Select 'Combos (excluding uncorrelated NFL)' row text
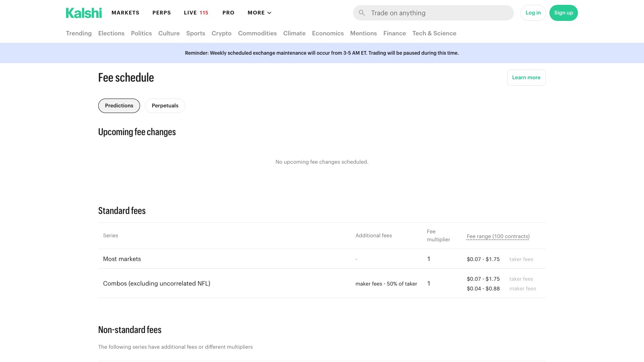The image size is (644, 362). (157, 284)
